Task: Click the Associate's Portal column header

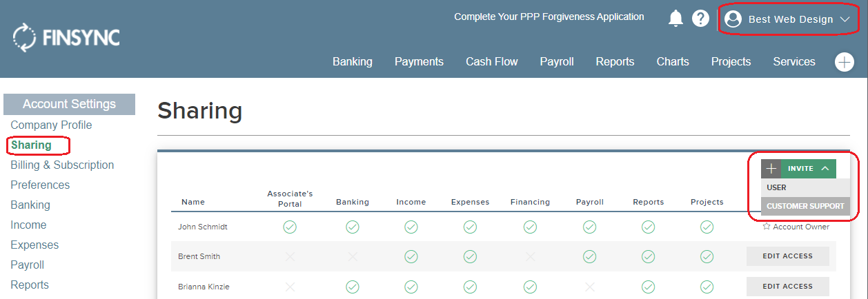Action: pos(290,198)
